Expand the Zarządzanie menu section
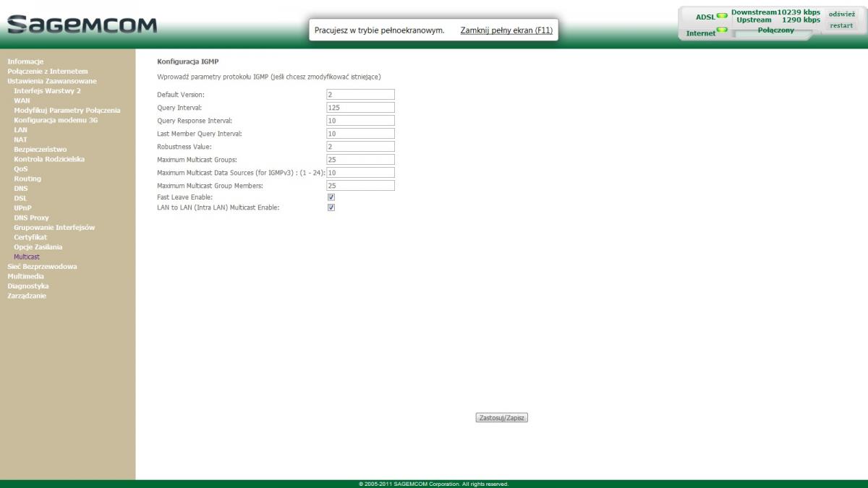The width and height of the screenshot is (868, 488). coord(28,296)
